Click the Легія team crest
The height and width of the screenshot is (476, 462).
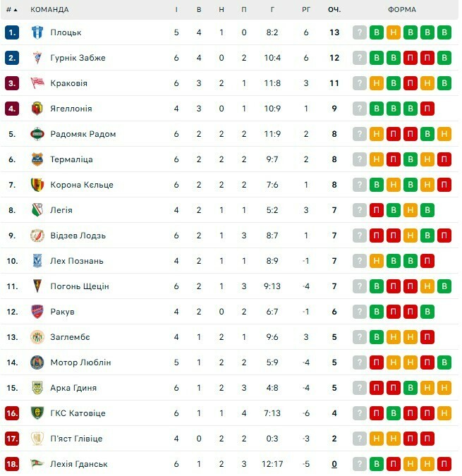37,210
